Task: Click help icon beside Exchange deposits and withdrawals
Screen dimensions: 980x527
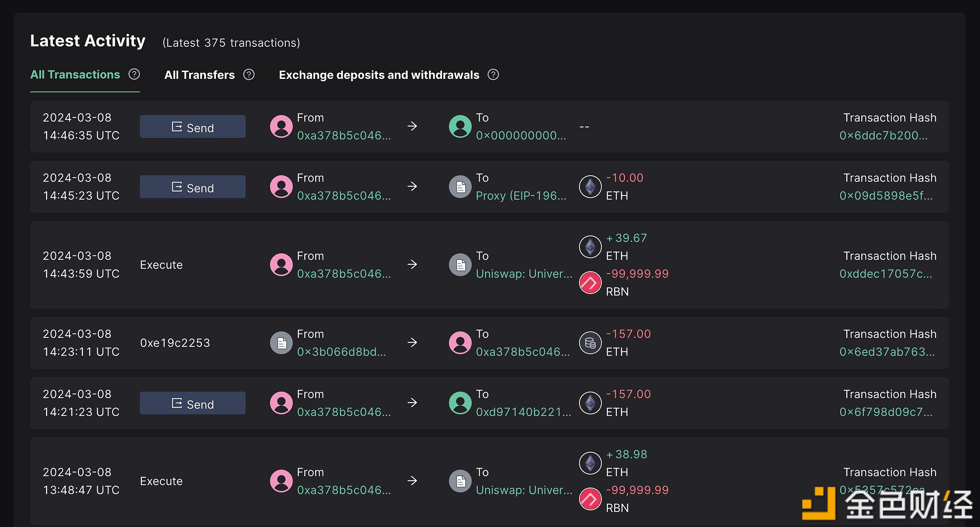Action: [x=493, y=75]
